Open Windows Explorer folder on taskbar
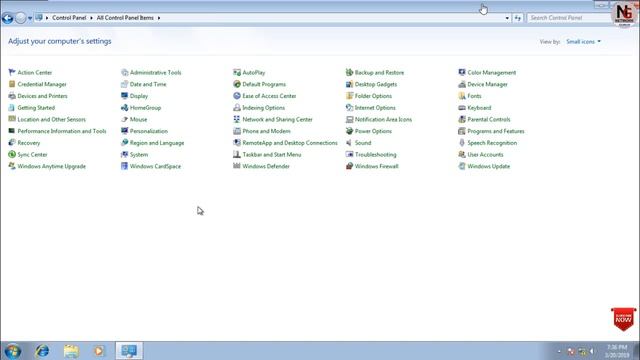The width and height of the screenshot is (640, 360). pos(71,351)
